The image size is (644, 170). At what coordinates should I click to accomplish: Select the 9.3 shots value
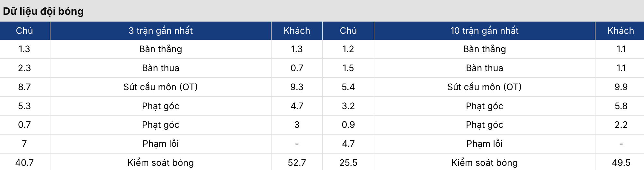[297, 87]
